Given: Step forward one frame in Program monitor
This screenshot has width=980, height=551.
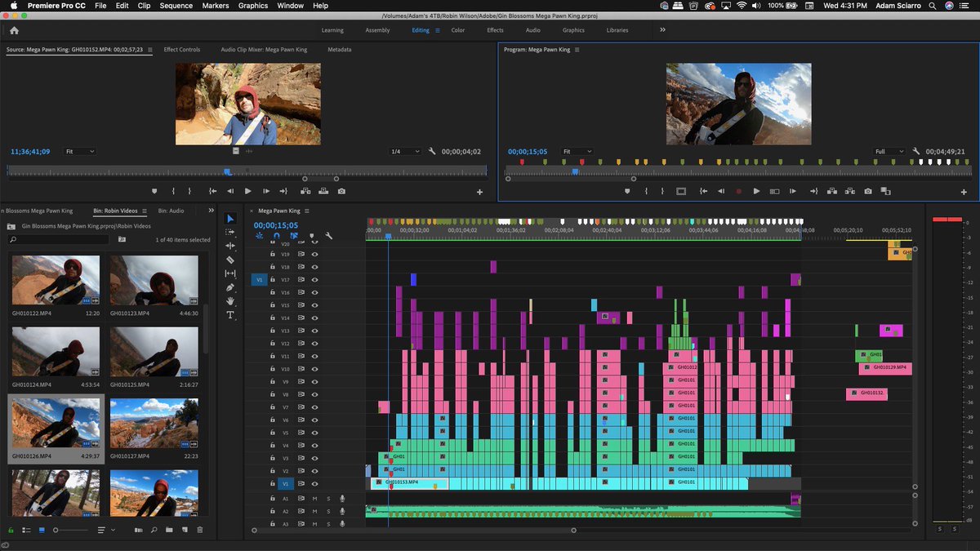Looking at the screenshot, I should coord(793,191).
